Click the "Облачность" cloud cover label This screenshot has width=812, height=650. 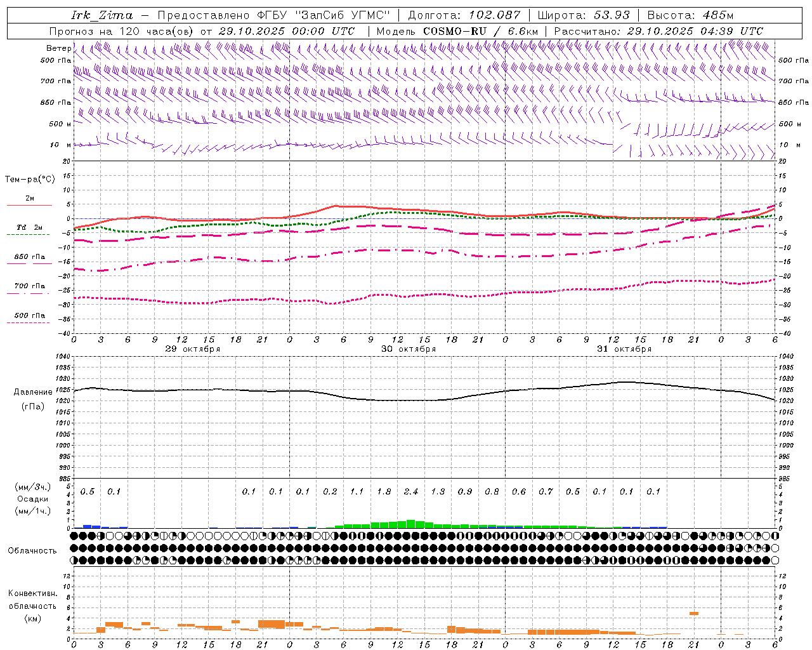[x=32, y=551]
